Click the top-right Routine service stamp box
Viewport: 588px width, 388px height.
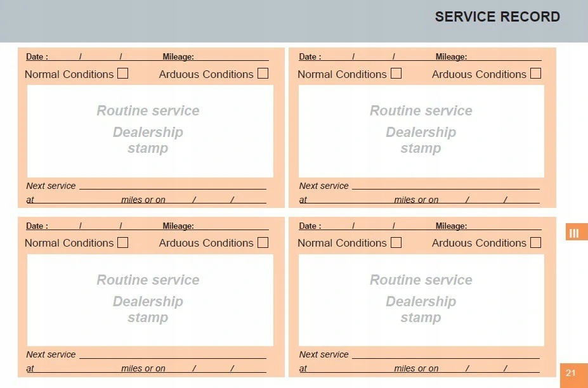pyautogui.click(x=421, y=131)
